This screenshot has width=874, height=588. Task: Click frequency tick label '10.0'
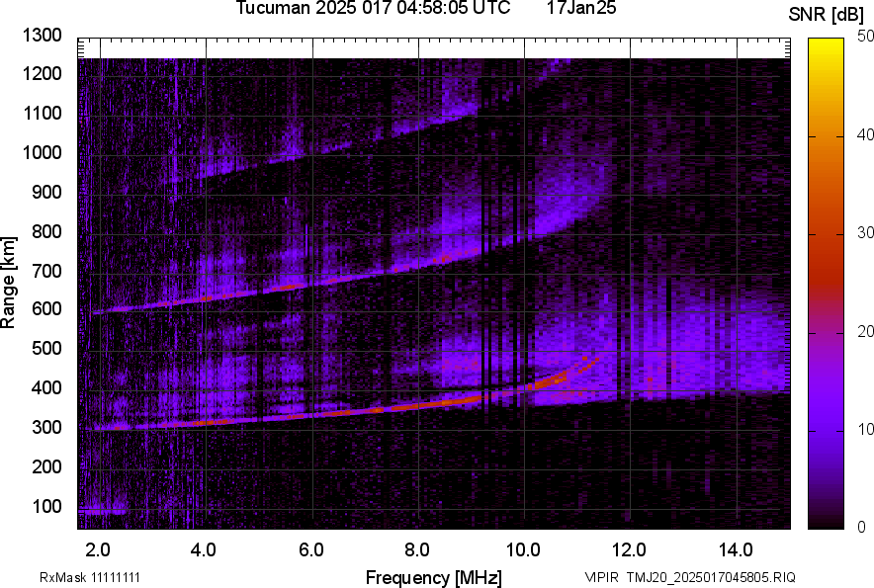coord(522,550)
